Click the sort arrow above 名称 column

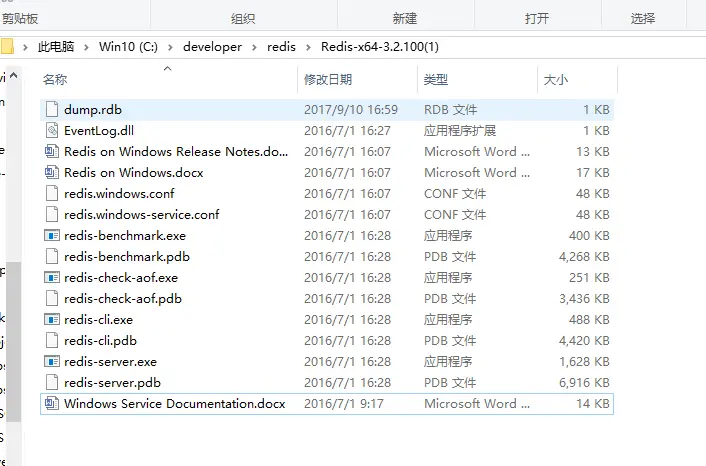167,68
